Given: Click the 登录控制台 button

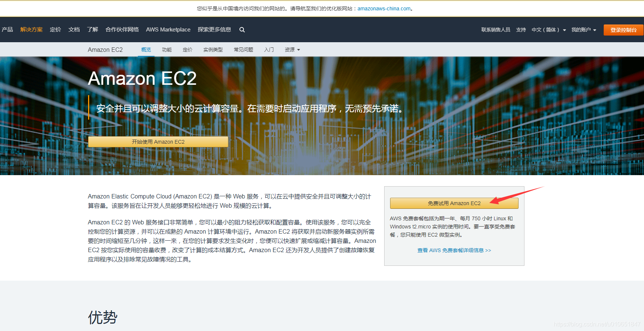Looking at the screenshot, I should point(623,30).
